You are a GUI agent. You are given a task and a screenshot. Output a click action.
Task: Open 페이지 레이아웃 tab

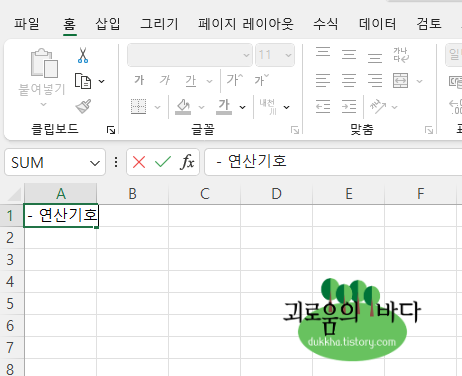pos(246,24)
